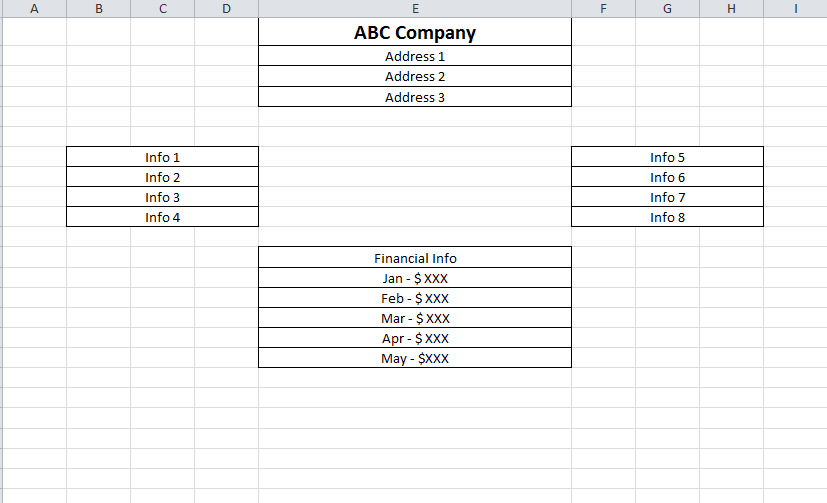
Task: Click the column I header
Action: (x=795, y=9)
